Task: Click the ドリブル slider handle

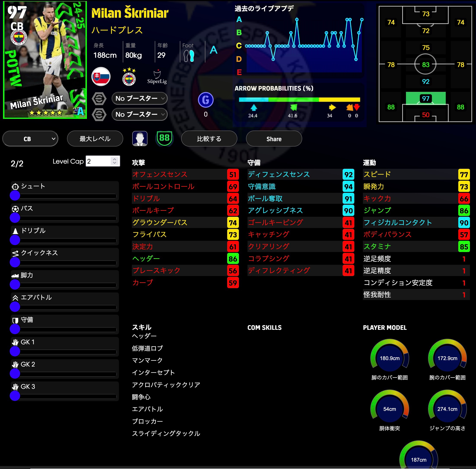Action: click(15, 240)
